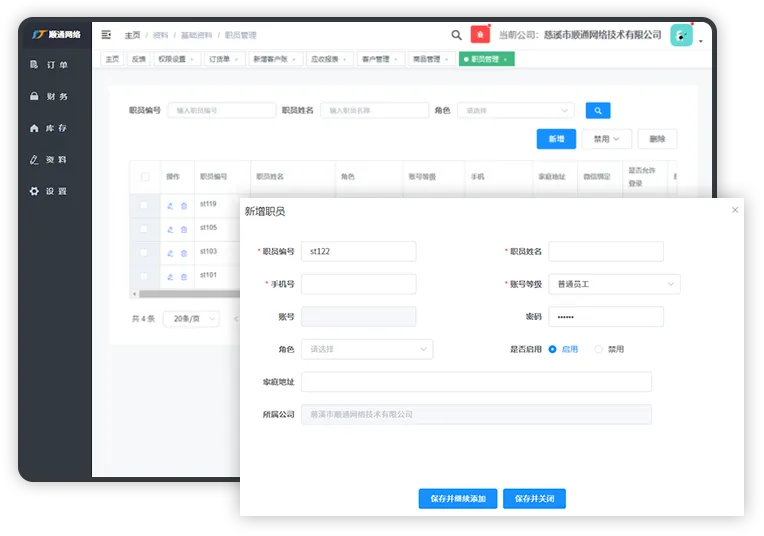Viewport: 764px width, 536px height.
Task: Open 订单 in the left sidebar
Action: [x=49, y=65]
